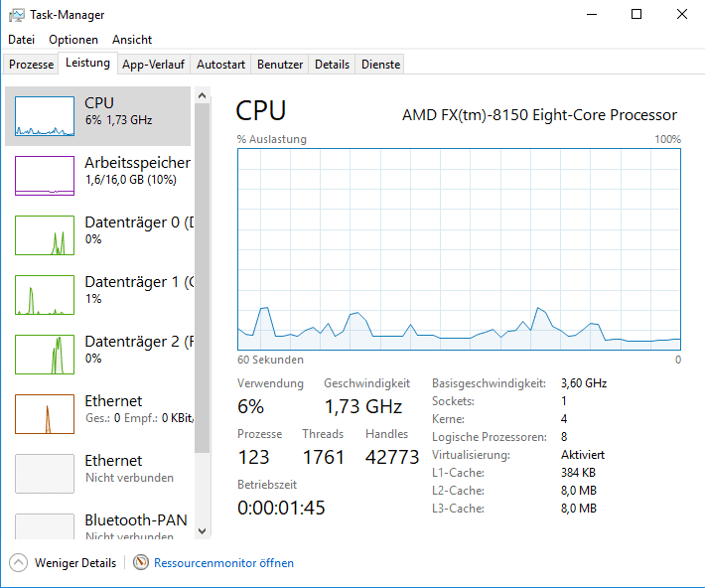Open the Arbeitsspeicher memory graph thumbnail
705x588 pixels.
coord(45,176)
